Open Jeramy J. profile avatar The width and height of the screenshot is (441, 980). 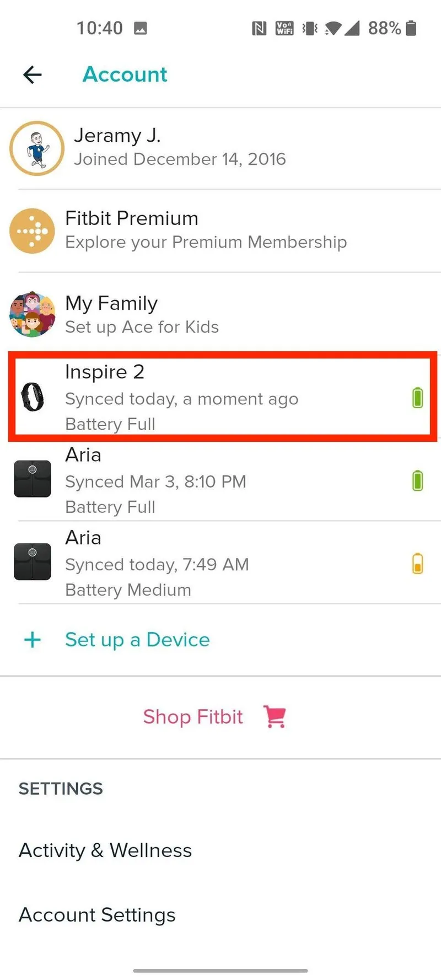(37, 148)
